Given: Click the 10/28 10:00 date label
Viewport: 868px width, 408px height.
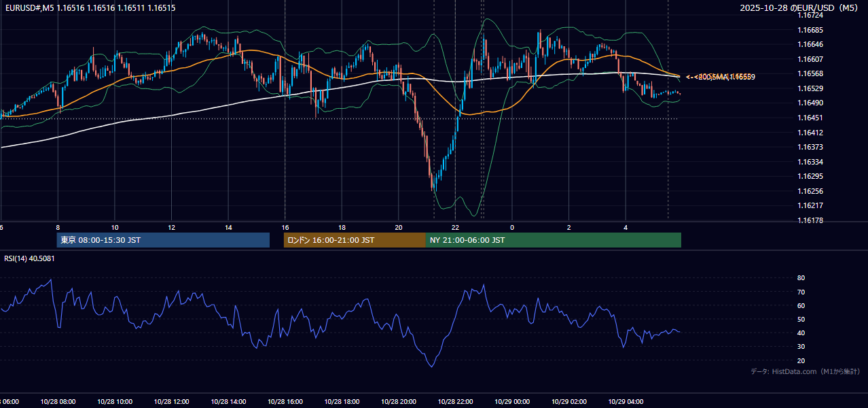Looking at the screenshot, I should pyautogui.click(x=115, y=401).
